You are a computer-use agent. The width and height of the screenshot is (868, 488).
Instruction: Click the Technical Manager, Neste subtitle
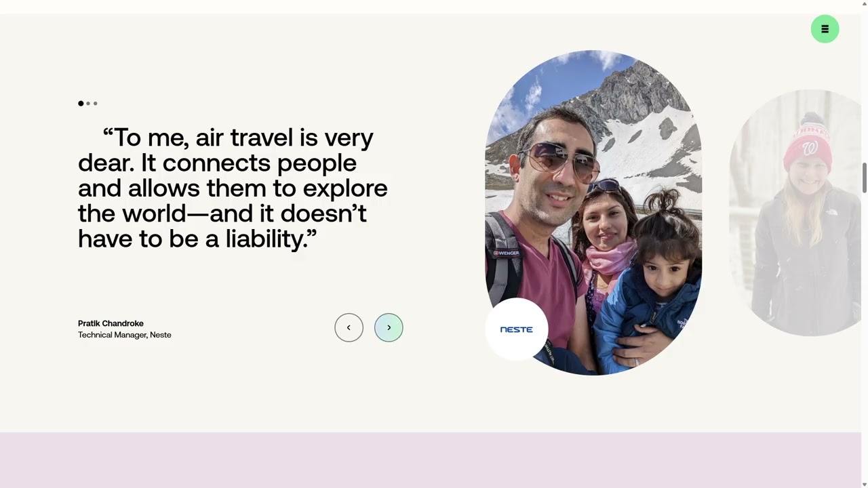click(x=125, y=335)
